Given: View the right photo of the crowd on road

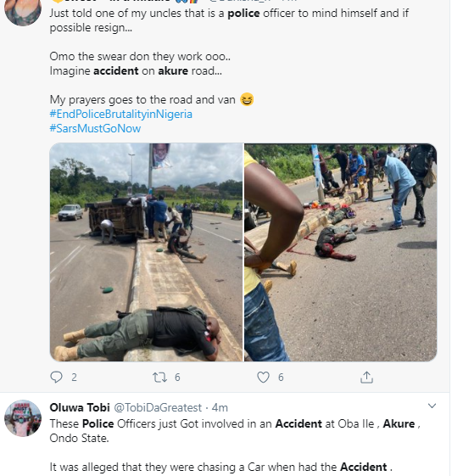Looking at the screenshot, I should point(340,252).
